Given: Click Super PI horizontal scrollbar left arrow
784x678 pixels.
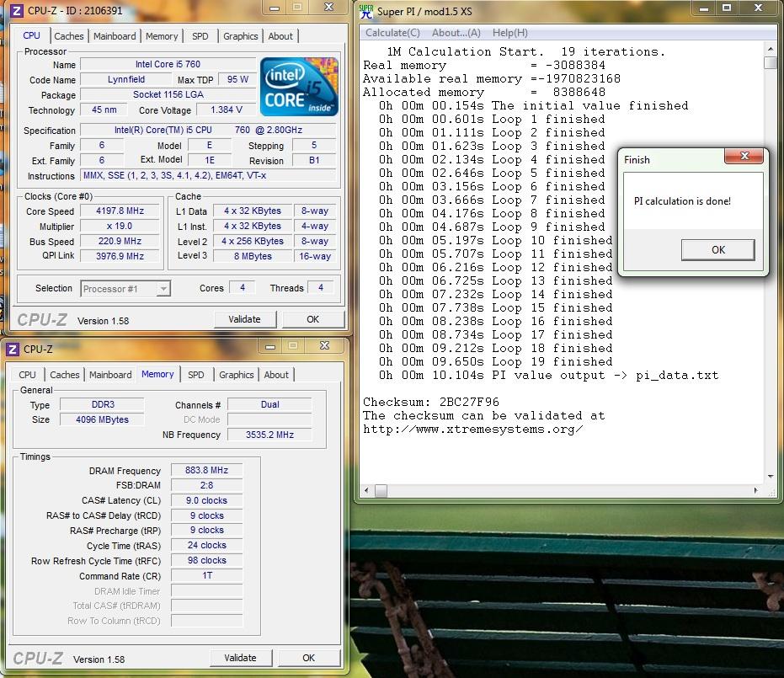Looking at the screenshot, I should (366, 490).
